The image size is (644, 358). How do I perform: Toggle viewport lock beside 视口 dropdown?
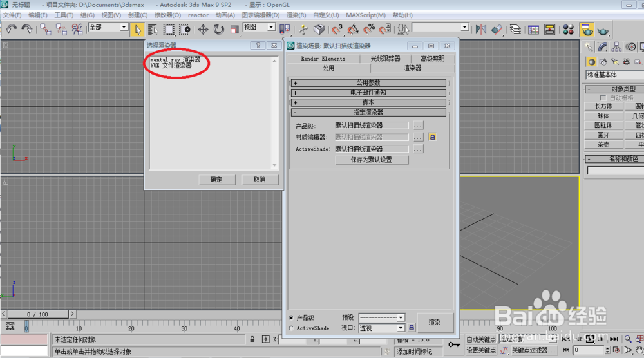411,328
